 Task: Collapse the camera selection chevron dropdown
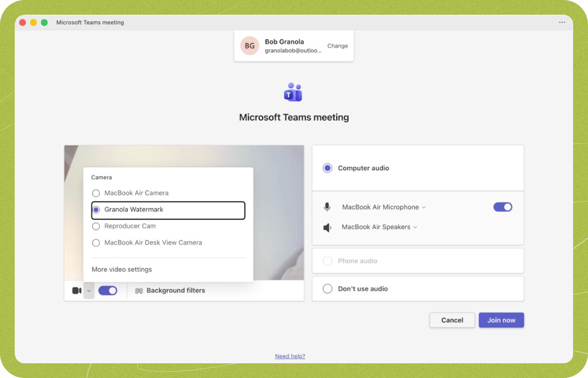[x=89, y=291]
